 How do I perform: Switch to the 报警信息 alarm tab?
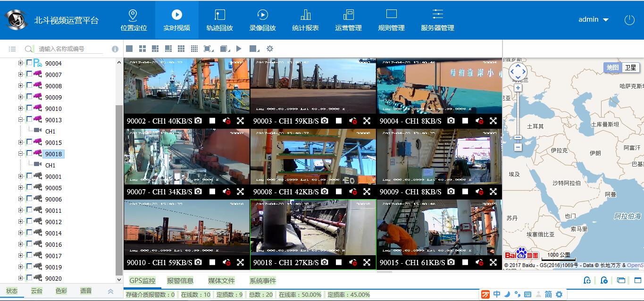point(180,281)
